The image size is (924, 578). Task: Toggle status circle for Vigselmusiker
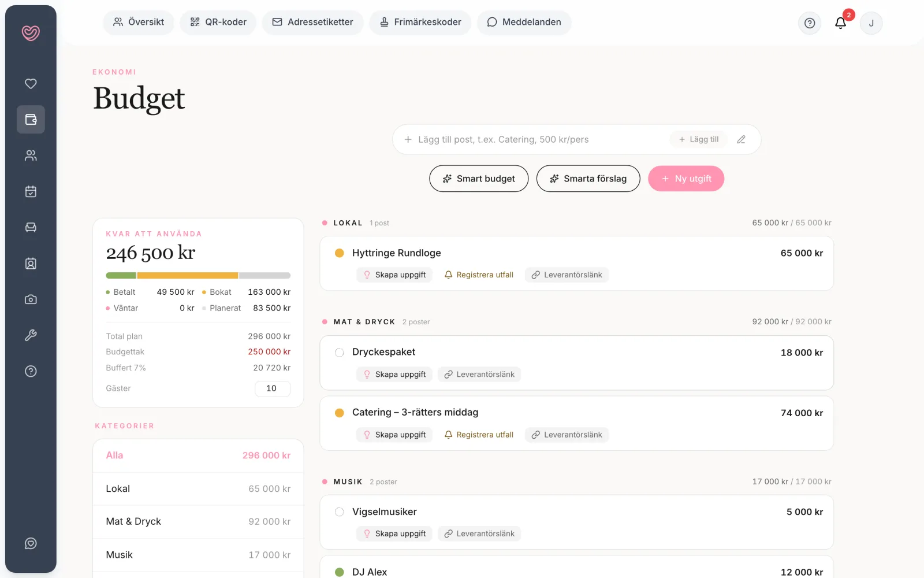click(x=340, y=512)
